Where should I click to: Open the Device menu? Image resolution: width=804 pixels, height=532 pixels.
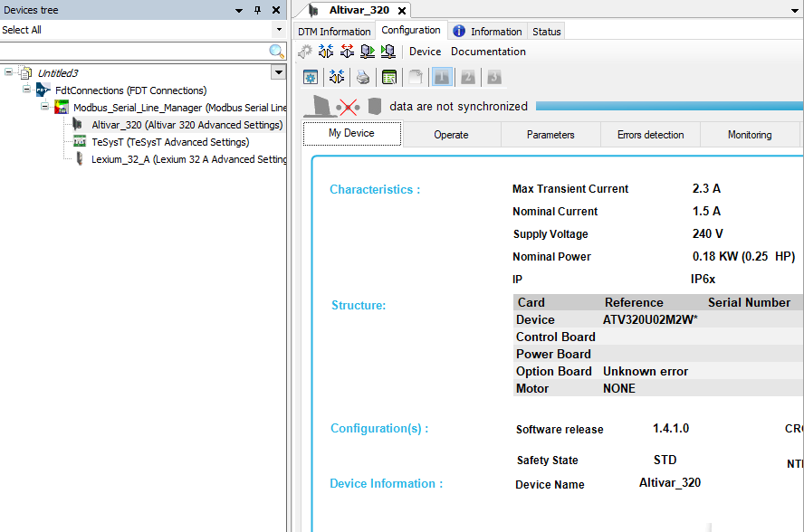pos(425,52)
